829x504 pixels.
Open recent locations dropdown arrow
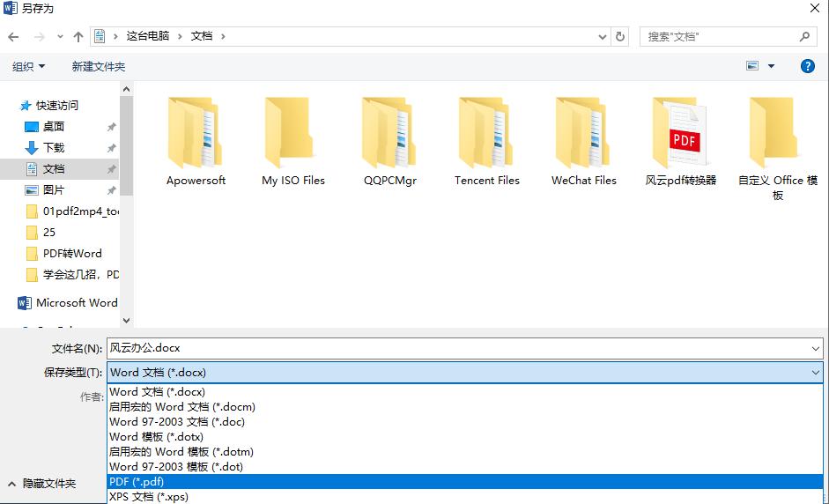click(x=60, y=36)
